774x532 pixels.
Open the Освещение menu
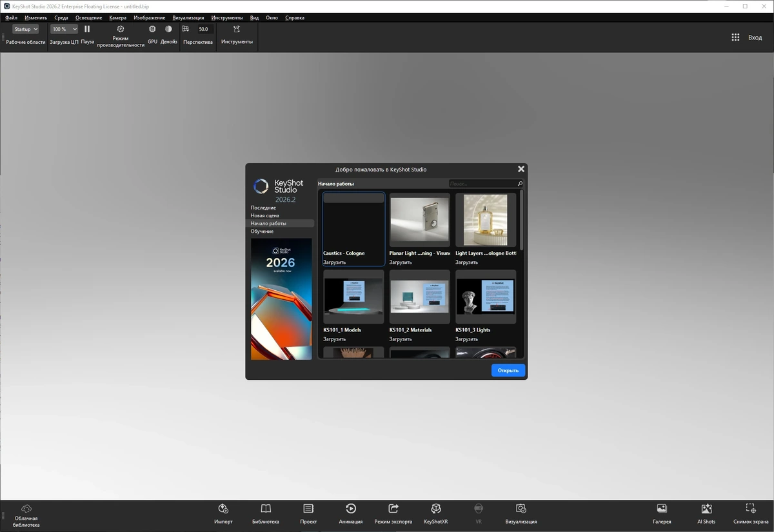tap(88, 17)
